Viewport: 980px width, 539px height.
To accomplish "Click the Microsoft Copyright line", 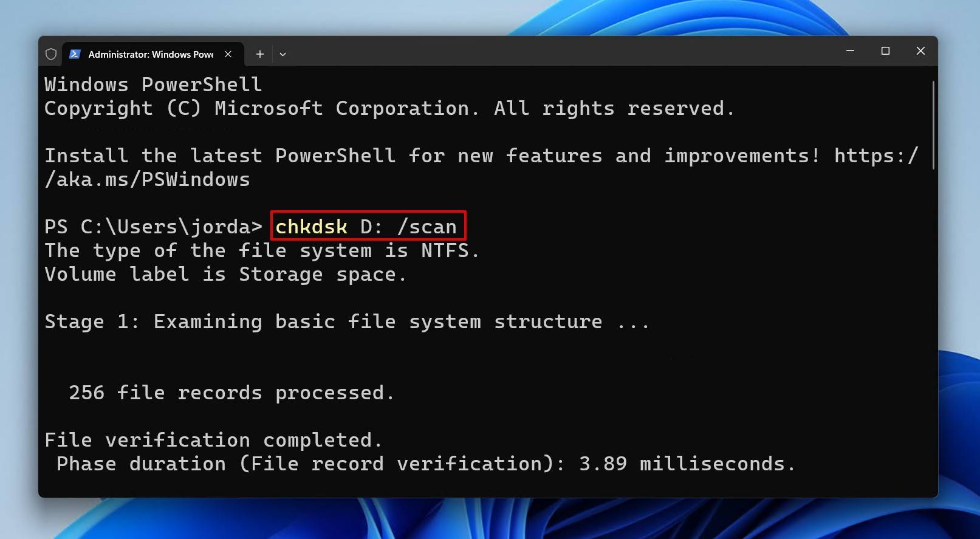I will pos(389,108).
